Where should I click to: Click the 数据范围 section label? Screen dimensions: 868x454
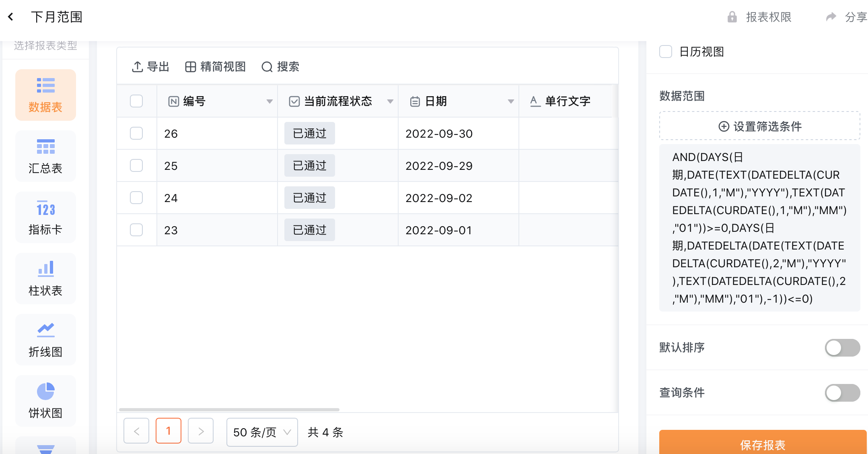point(682,96)
